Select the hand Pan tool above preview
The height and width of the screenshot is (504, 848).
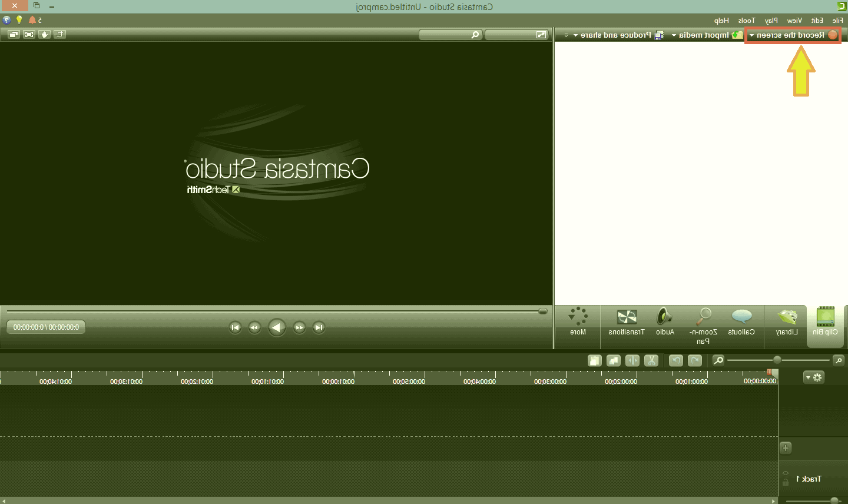pyautogui.click(x=44, y=35)
